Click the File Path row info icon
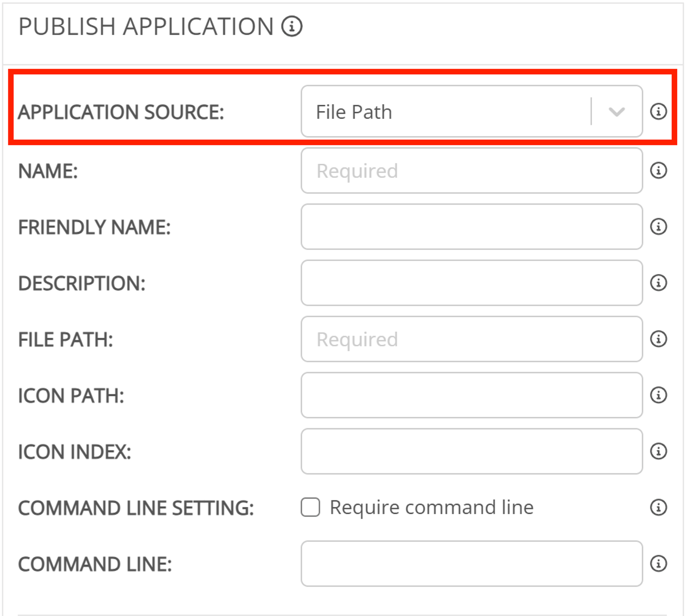Viewport: 686px width, 616px height. tap(658, 339)
